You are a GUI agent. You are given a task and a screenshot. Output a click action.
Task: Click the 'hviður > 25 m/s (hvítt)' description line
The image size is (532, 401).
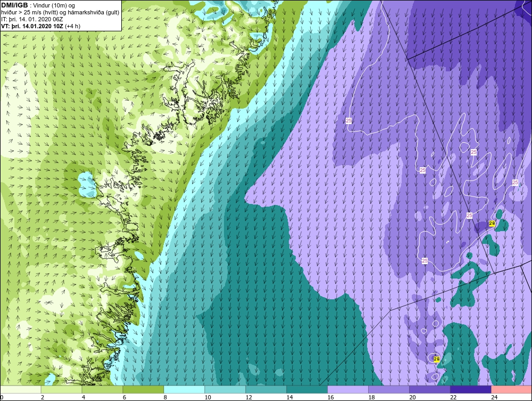[60, 13]
